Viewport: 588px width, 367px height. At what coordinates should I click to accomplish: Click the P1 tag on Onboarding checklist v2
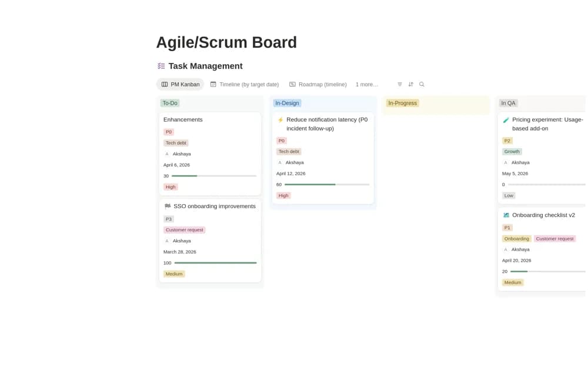coord(507,228)
